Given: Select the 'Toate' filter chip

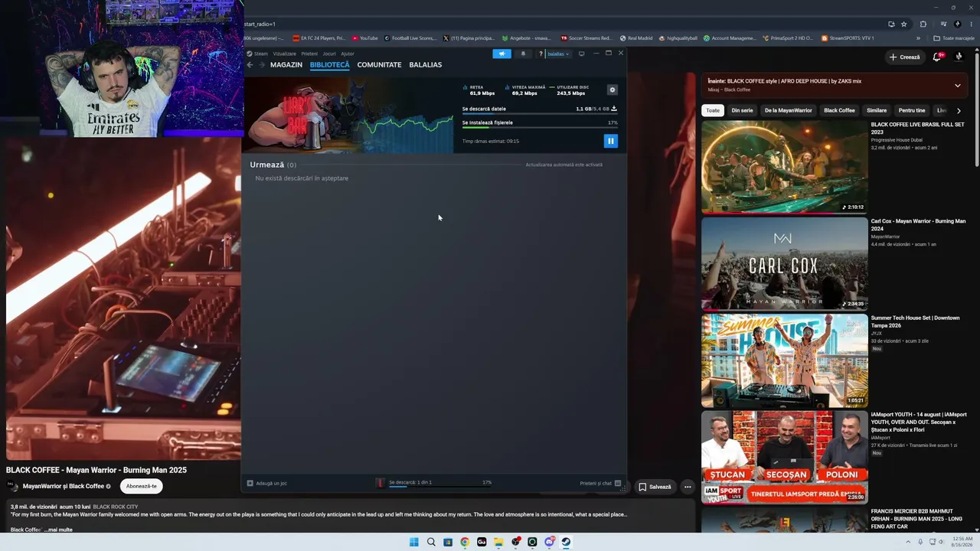Looking at the screenshot, I should (x=713, y=110).
